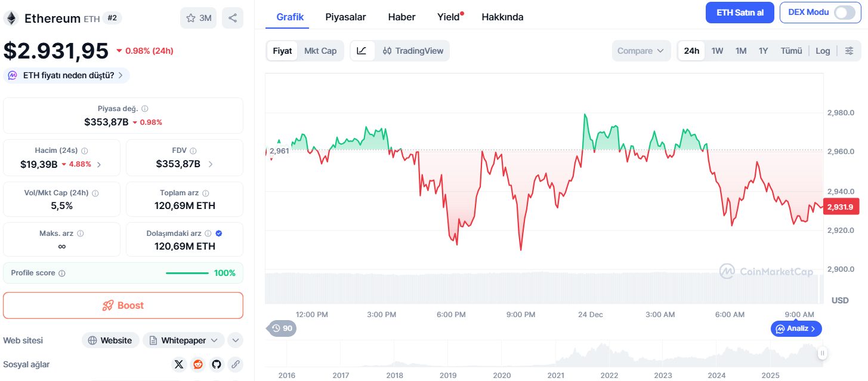
Task: Expand Hacim (24s) details chevron
Action: pos(99,164)
